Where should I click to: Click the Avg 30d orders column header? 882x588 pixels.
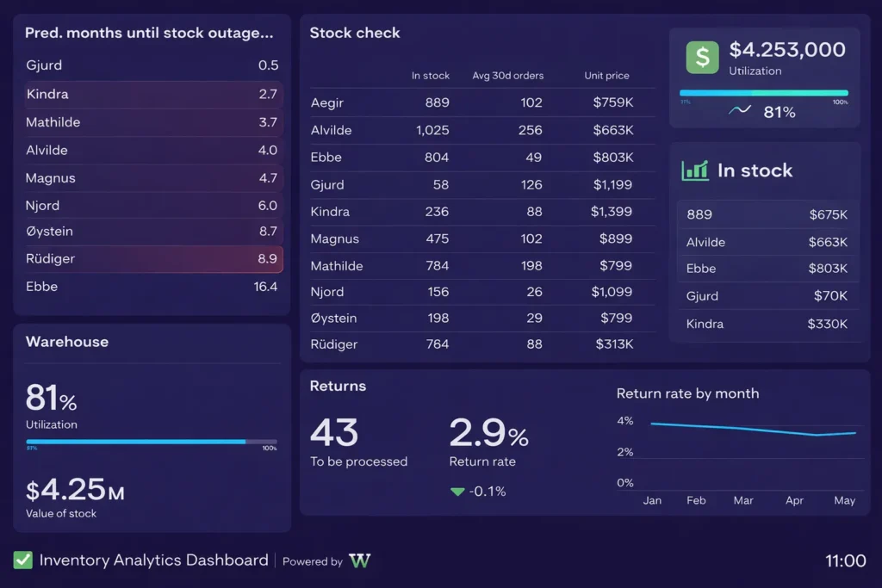pos(508,76)
